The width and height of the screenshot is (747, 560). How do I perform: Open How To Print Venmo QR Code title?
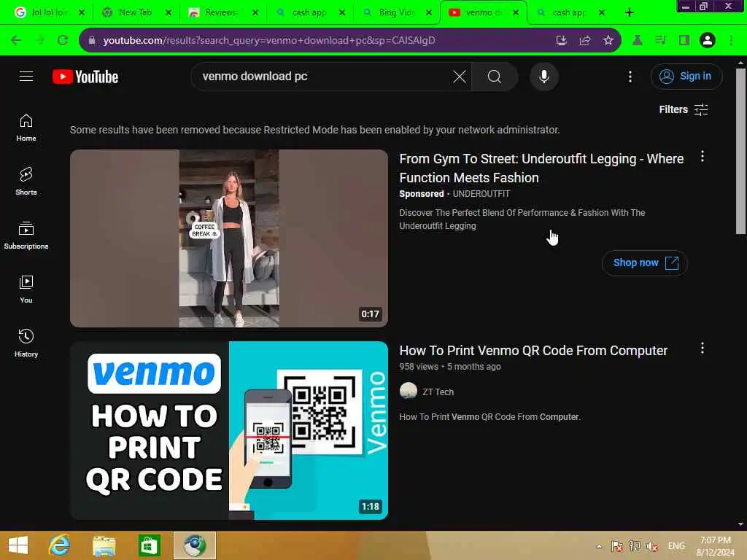[533, 351]
